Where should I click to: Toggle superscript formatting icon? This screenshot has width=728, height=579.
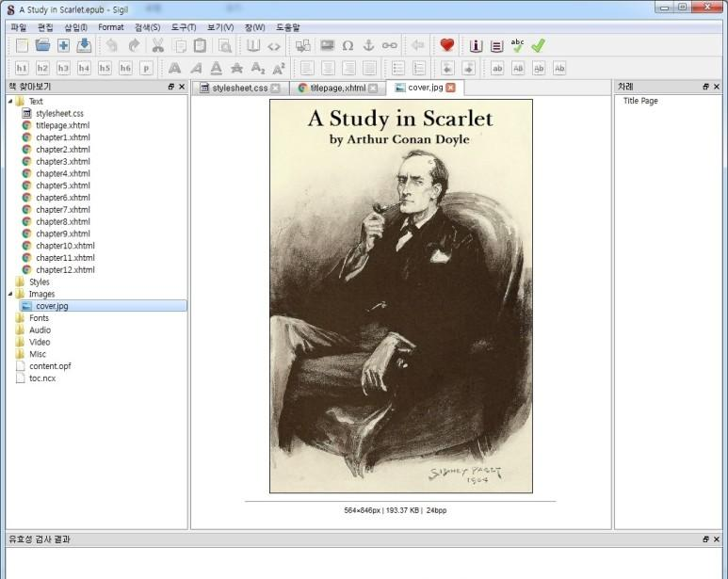(x=279, y=68)
